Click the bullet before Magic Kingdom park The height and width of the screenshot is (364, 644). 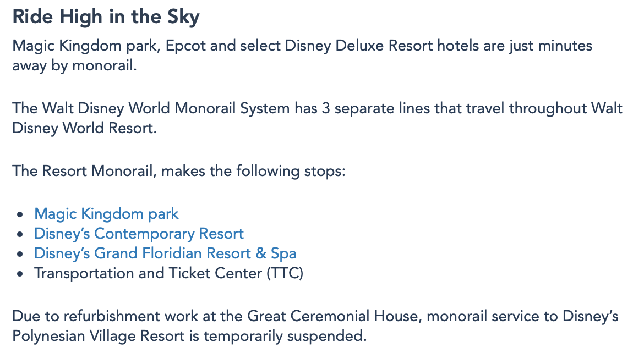(21, 214)
